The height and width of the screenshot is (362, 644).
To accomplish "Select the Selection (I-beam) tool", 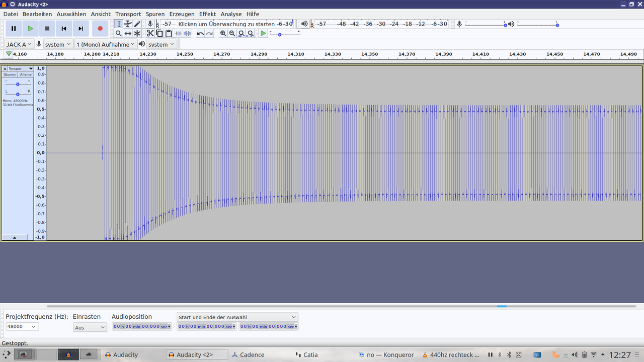I will coord(119,24).
